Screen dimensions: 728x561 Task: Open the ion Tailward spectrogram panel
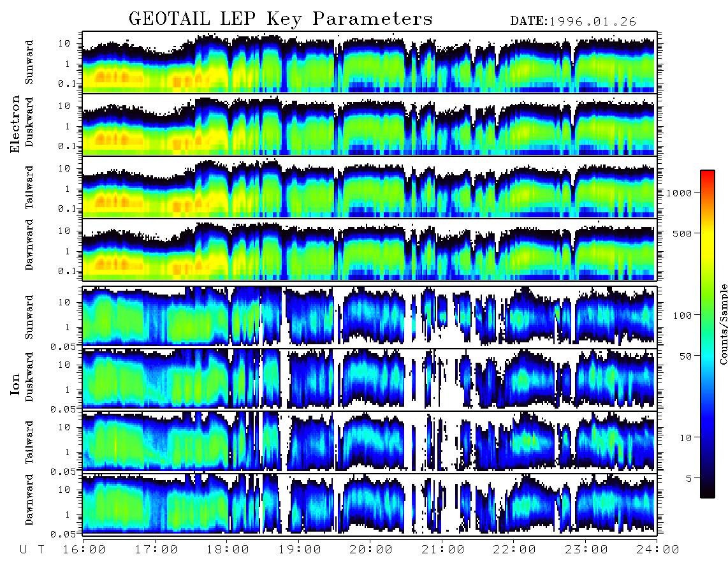click(370, 441)
